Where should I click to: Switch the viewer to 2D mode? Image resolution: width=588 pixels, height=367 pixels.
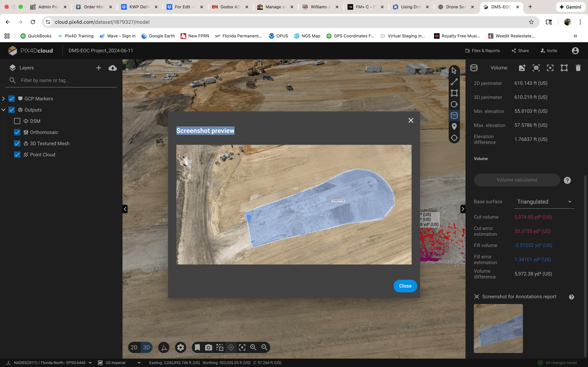coord(134,347)
